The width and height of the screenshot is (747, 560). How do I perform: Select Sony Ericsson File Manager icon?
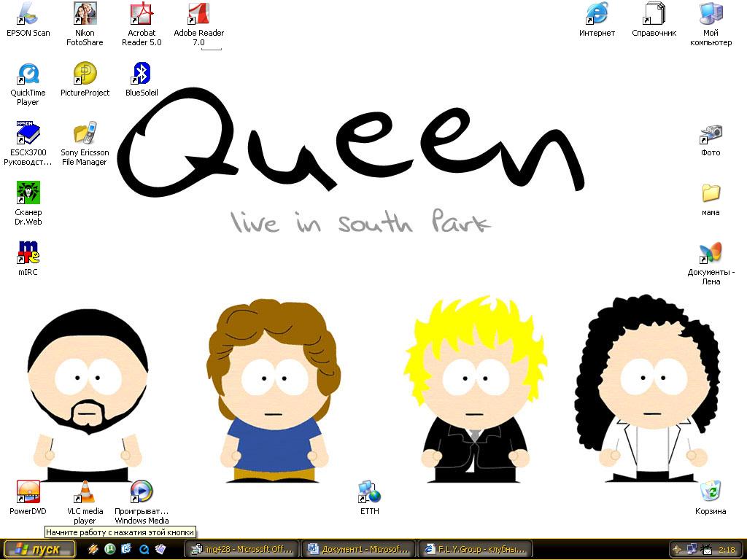pyautogui.click(x=85, y=144)
